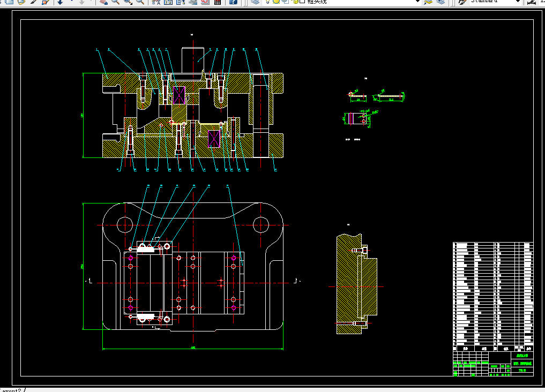Open the Standard style combo box

click(495, 2)
